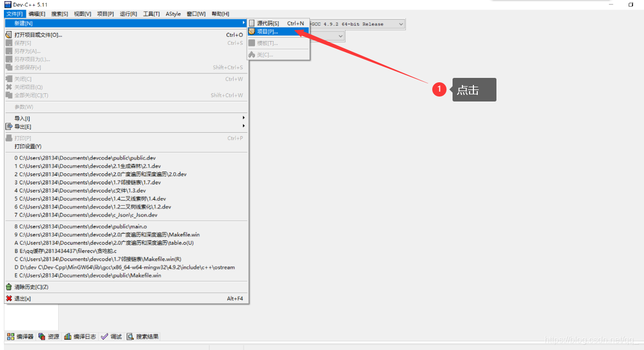644x350 pixels.
Task: Select 清除历史[C](Z)
Action: [x=126, y=287]
